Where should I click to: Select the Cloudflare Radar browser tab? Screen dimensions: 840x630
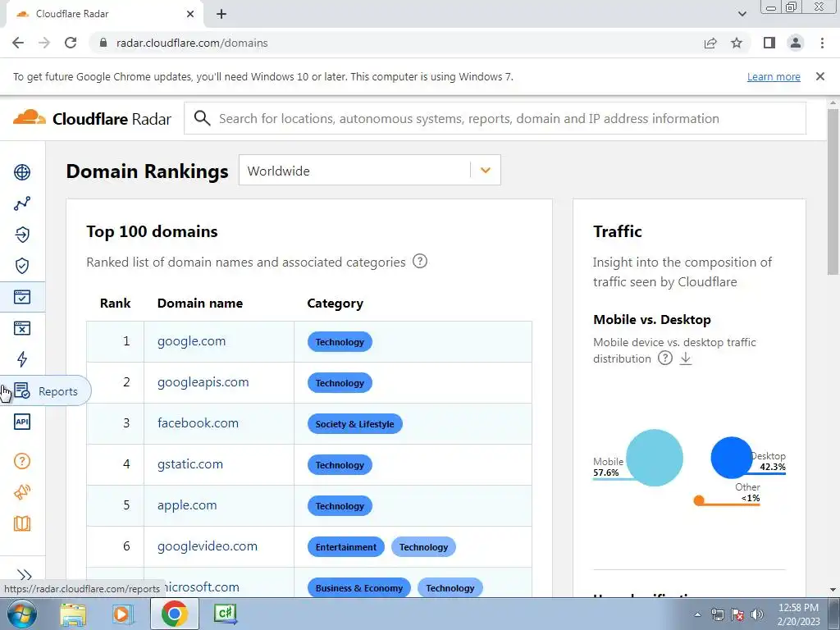[104, 14]
